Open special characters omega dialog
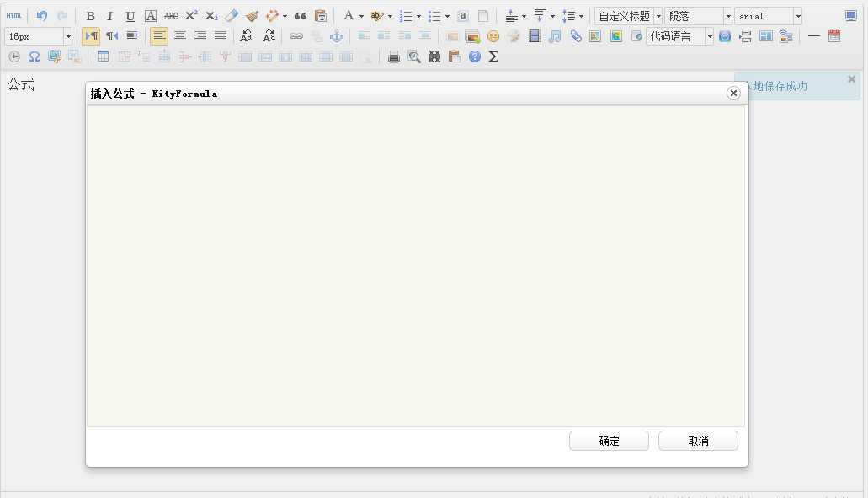The image size is (868, 498). 35,56
